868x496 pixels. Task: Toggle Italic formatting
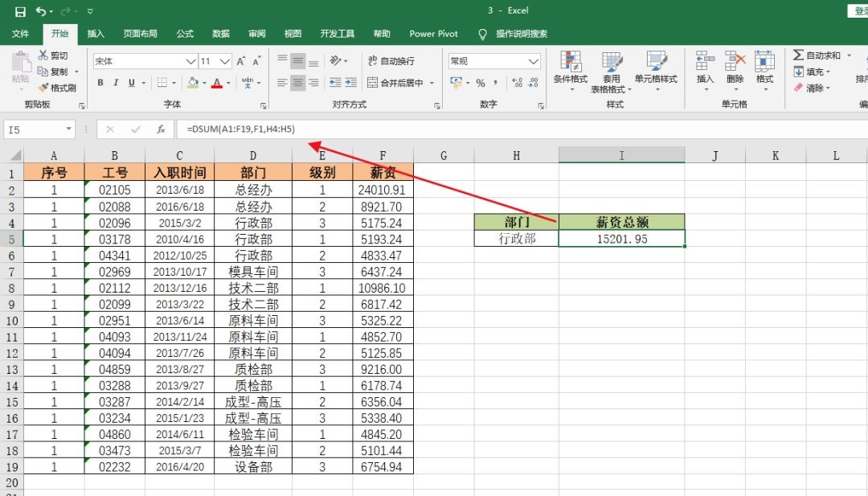(x=116, y=83)
